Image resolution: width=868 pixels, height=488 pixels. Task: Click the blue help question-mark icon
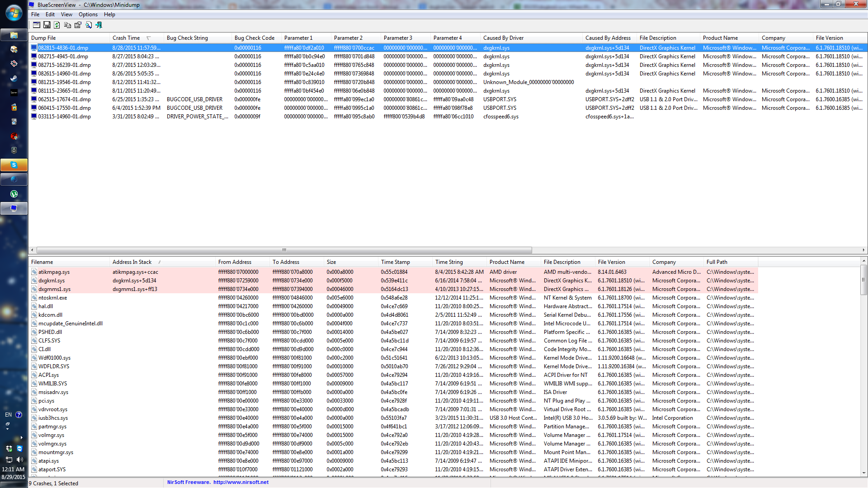(19, 415)
